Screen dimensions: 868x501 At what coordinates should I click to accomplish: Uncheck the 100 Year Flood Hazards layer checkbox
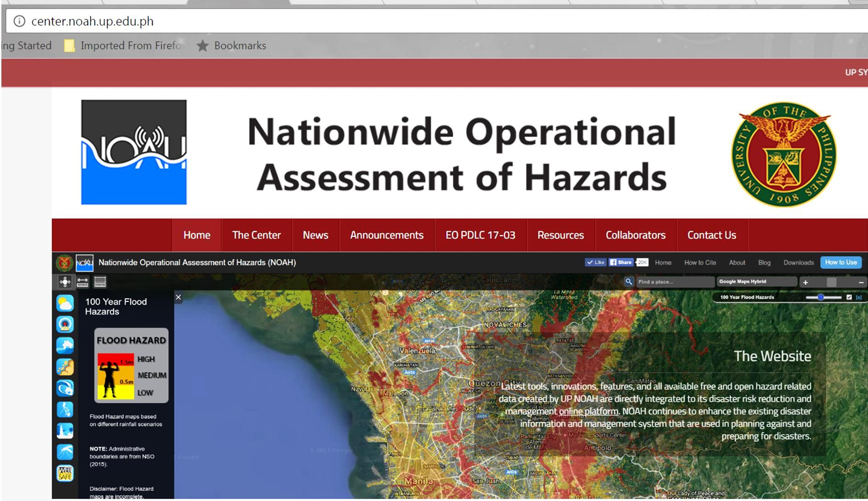click(x=849, y=297)
